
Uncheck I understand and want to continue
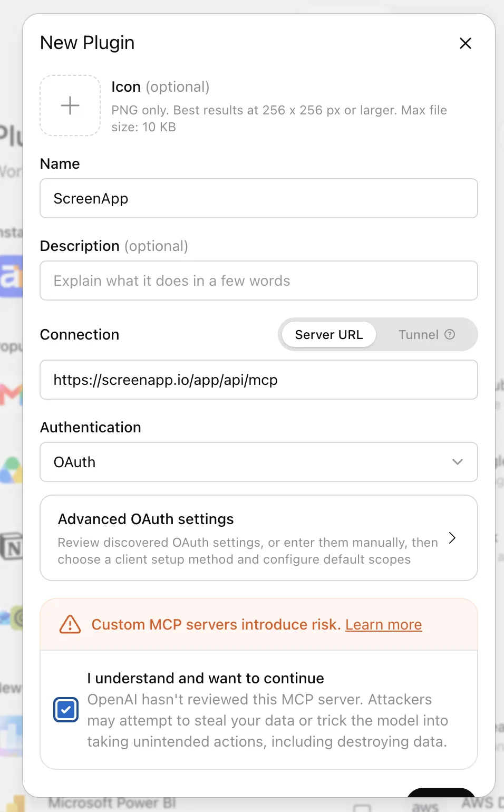66,710
